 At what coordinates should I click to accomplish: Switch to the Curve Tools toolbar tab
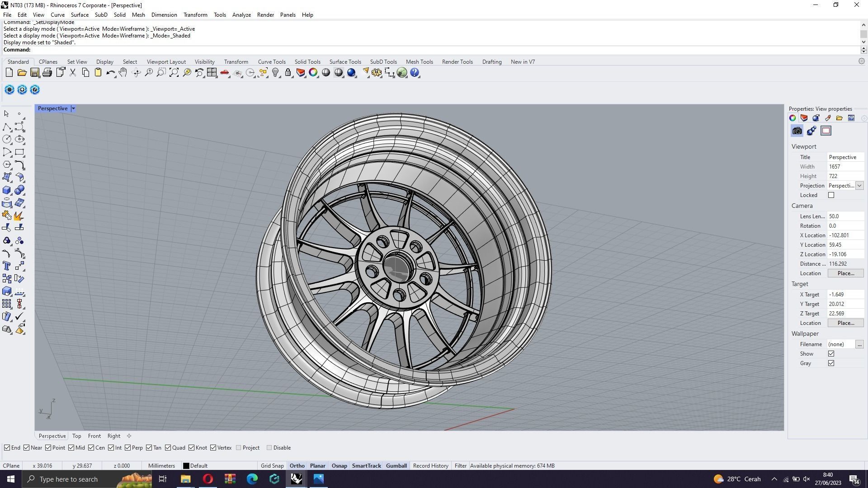pyautogui.click(x=271, y=62)
